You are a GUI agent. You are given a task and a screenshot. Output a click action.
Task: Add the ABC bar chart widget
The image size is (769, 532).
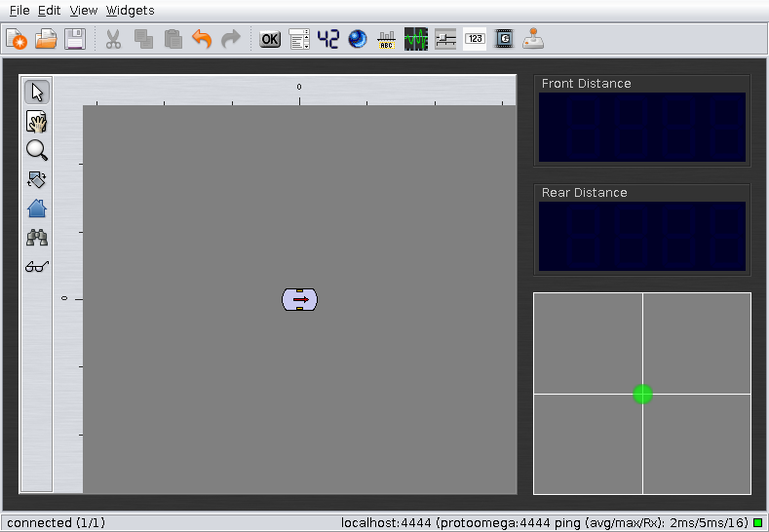point(387,39)
